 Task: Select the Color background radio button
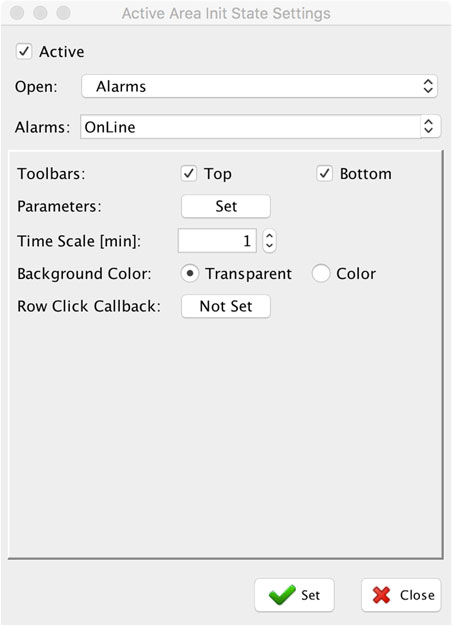(x=321, y=274)
